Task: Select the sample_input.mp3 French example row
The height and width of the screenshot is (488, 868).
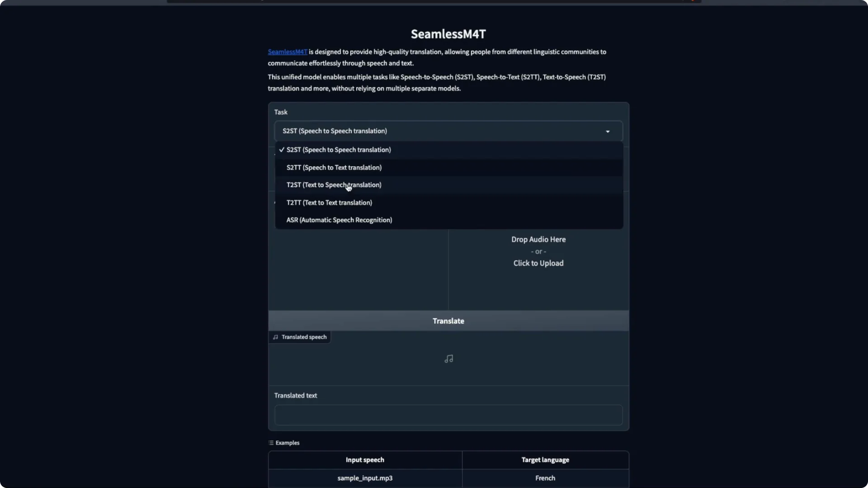Action: point(365,478)
